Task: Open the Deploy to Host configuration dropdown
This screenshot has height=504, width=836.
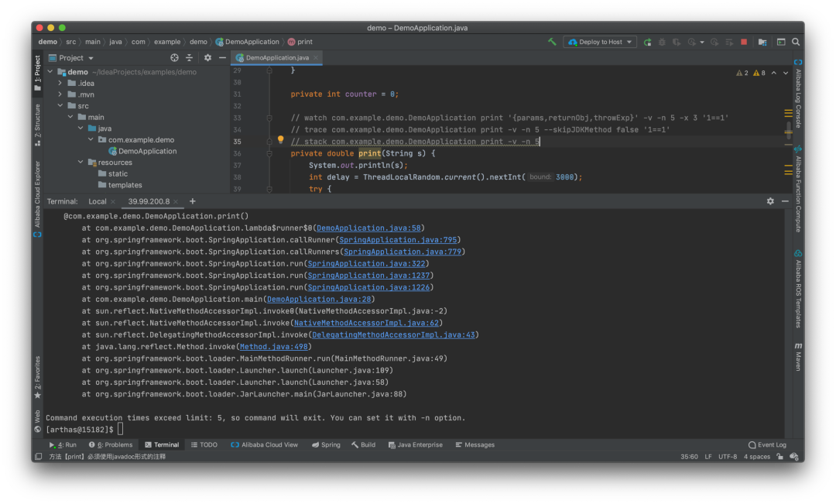Action: [x=600, y=42]
